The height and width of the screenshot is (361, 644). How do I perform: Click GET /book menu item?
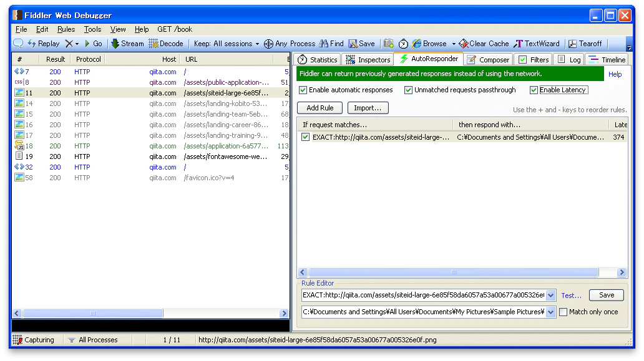(175, 29)
